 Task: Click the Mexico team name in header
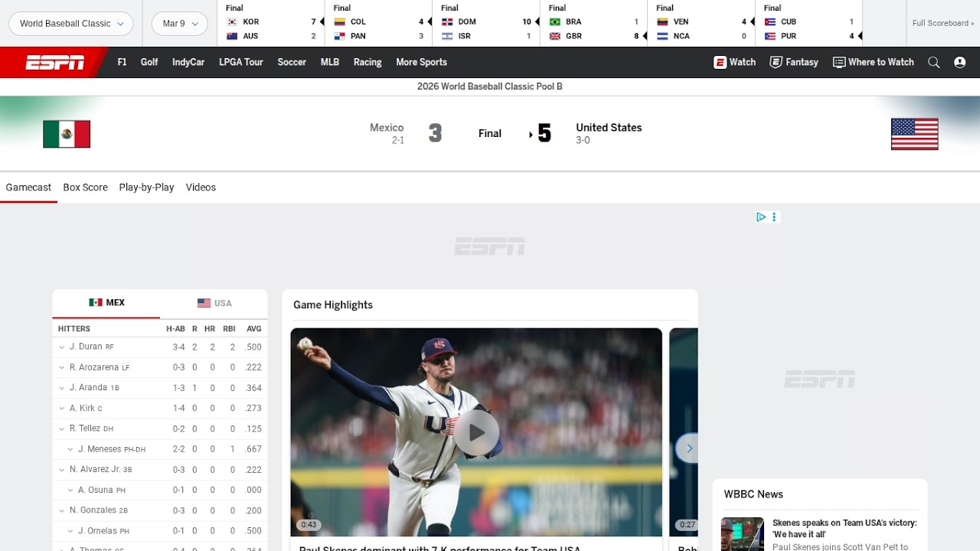pyautogui.click(x=387, y=128)
